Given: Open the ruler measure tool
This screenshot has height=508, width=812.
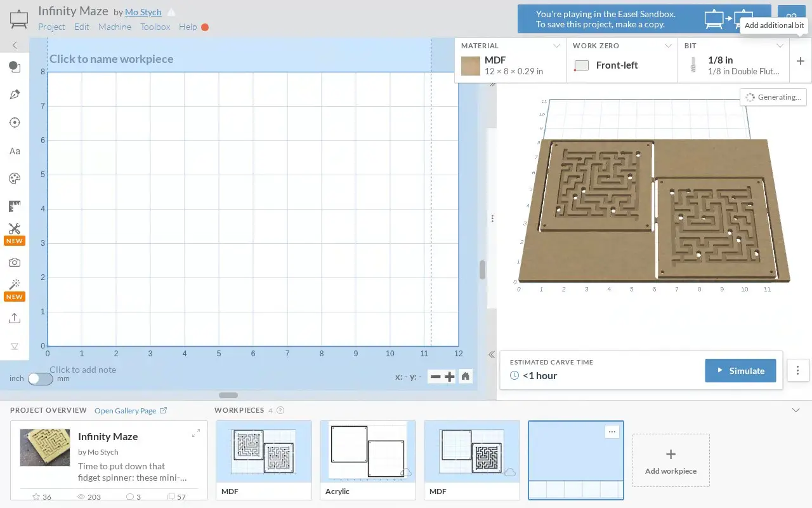Looking at the screenshot, I should pyautogui.click(x=15, y=206).
